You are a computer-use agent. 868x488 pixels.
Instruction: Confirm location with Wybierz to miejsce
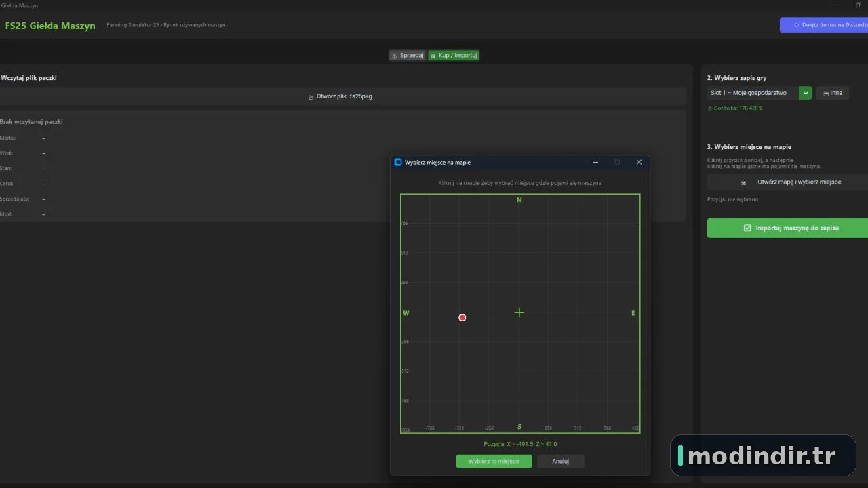[x=494, y=461]
